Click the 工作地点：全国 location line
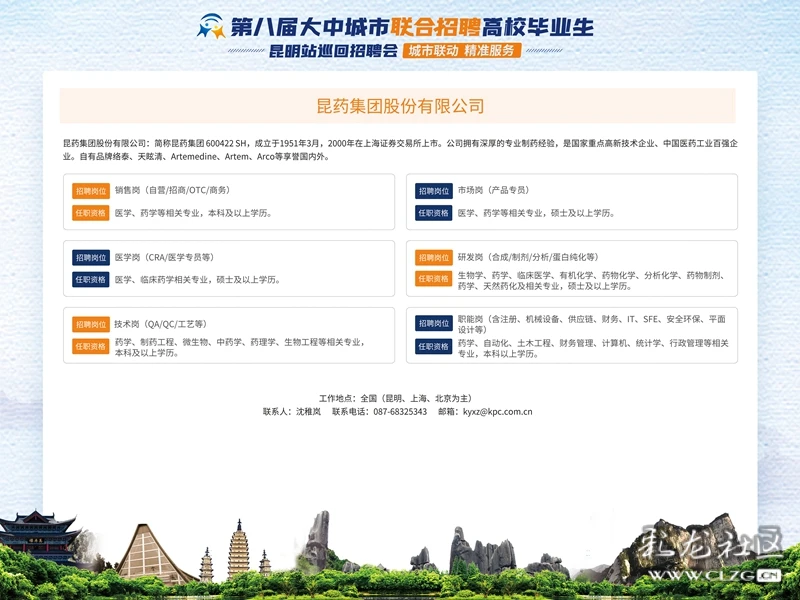The width and height of the screenshot is (800, 600). [397, 398]
